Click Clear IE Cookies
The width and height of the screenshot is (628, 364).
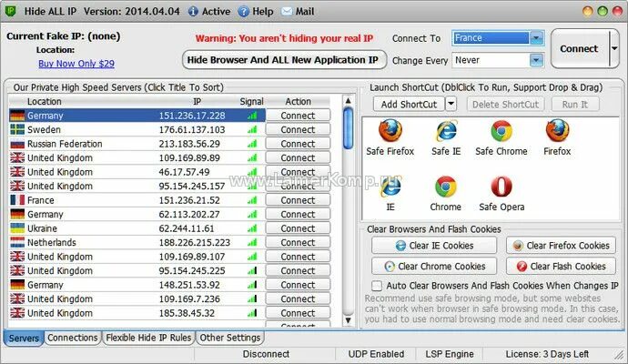click(434, 245)
